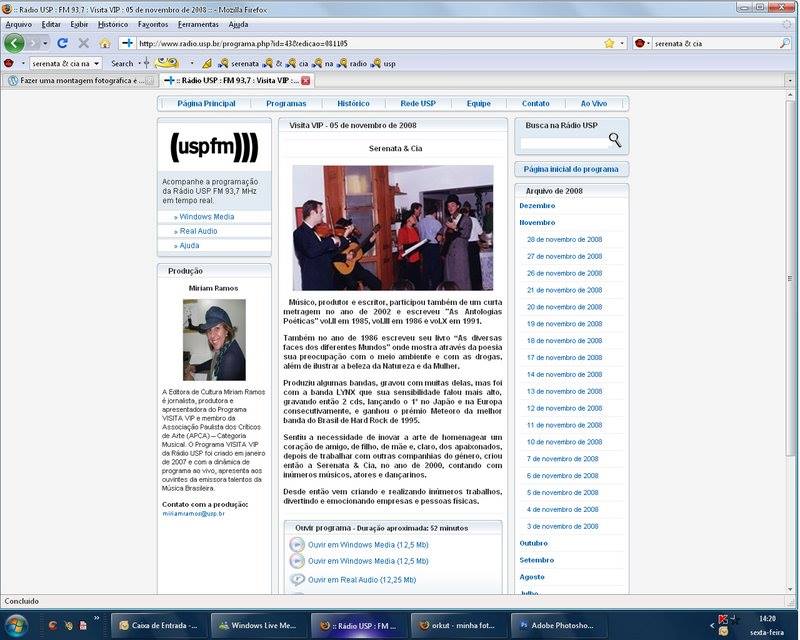
Task: Click the green browser Back arrow button
Action: (x=14, y=43)
